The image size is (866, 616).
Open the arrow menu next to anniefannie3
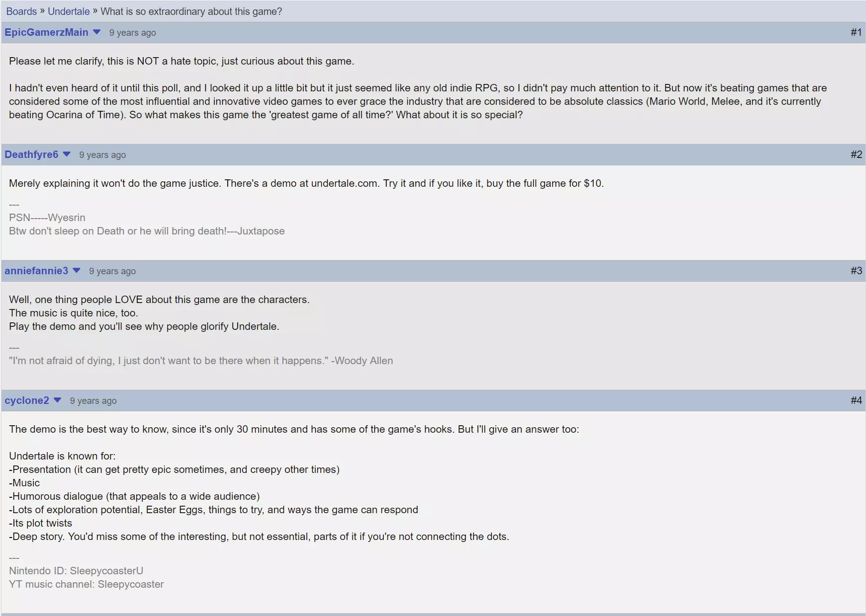click(77, 271)
